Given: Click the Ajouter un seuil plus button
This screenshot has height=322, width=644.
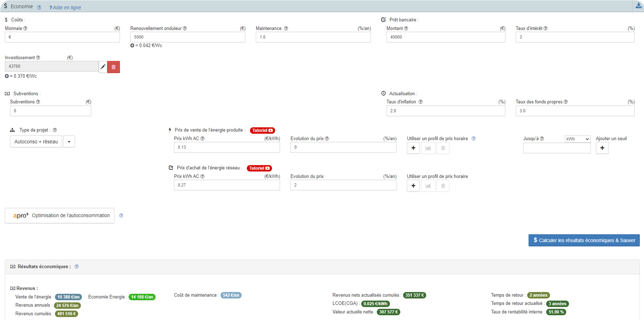Looking at the screenshot, I should coord(602,148).
